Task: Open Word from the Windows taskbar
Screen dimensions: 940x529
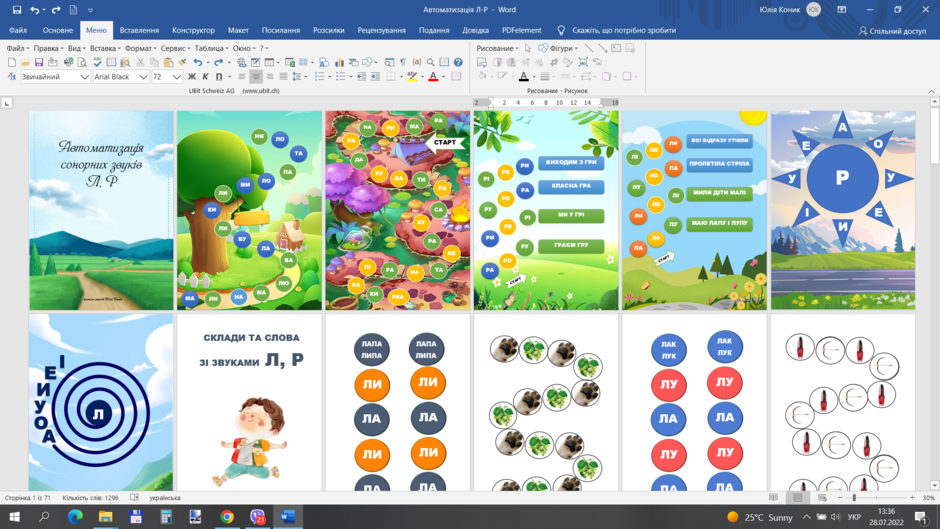Action: pyautogui.click(x=288, y=516)
